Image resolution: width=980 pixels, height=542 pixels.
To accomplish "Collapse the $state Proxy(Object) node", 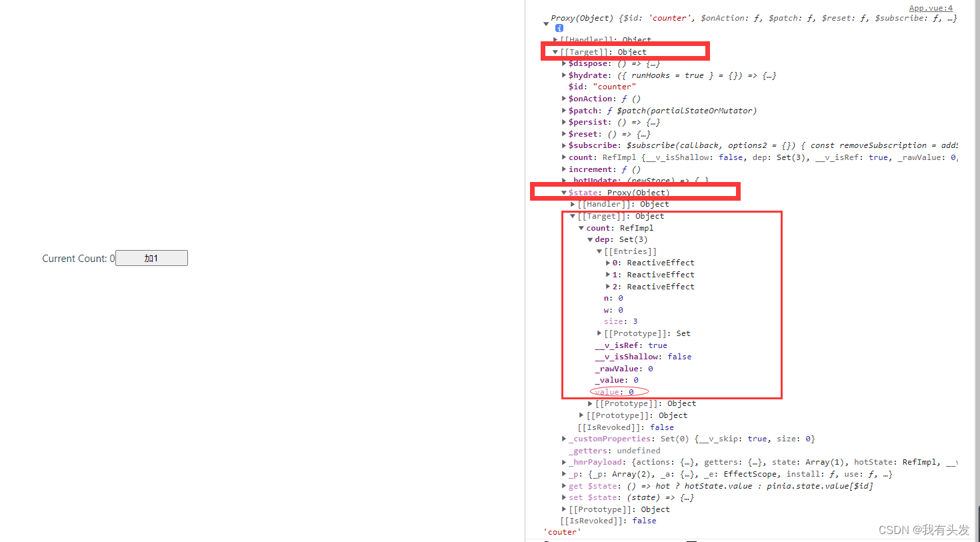I will coord(564,193).
